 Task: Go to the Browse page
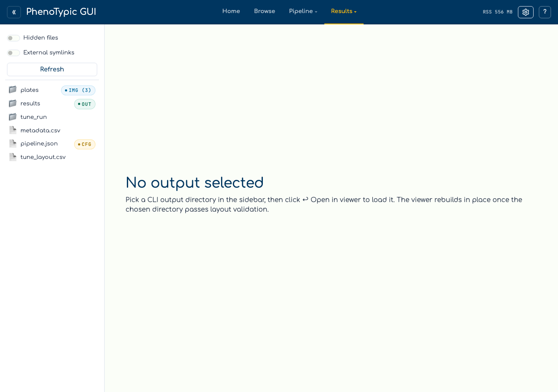pos(265,12)
